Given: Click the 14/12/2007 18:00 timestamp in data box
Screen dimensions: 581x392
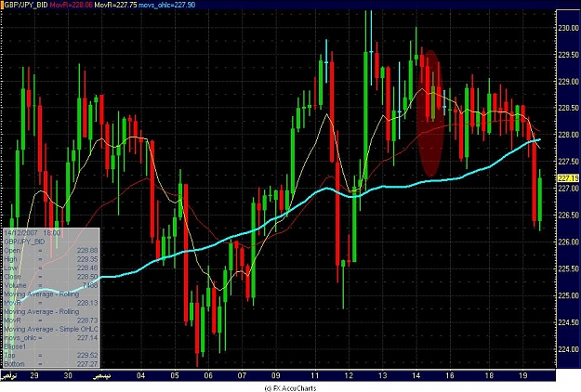Looking at the screenshot, I should (32, 233).
